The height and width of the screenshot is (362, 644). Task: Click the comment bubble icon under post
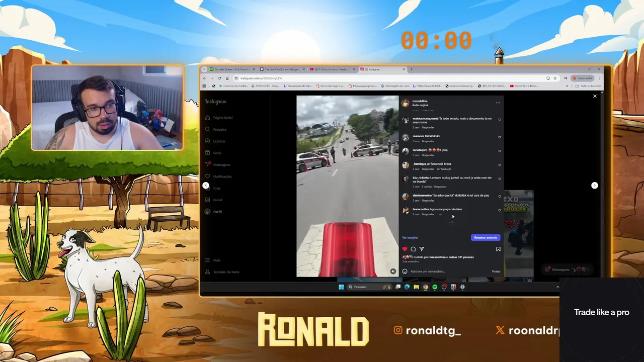click(413, 249)
